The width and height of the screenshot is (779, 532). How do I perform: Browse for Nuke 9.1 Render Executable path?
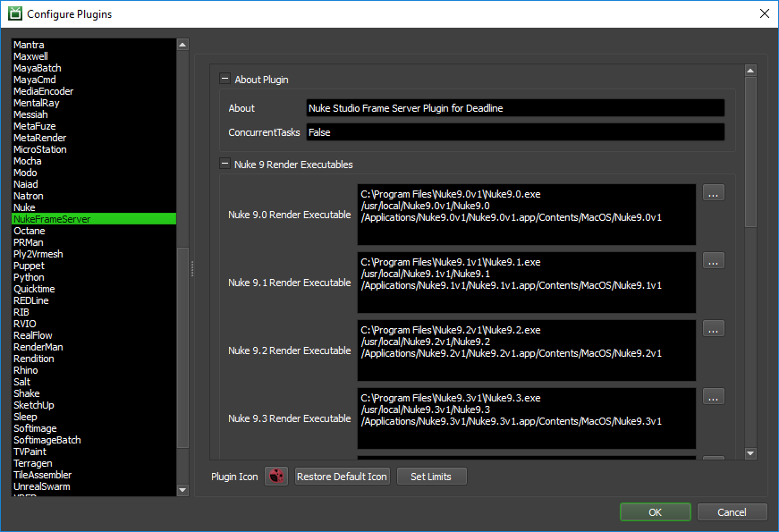pos(713,260)
